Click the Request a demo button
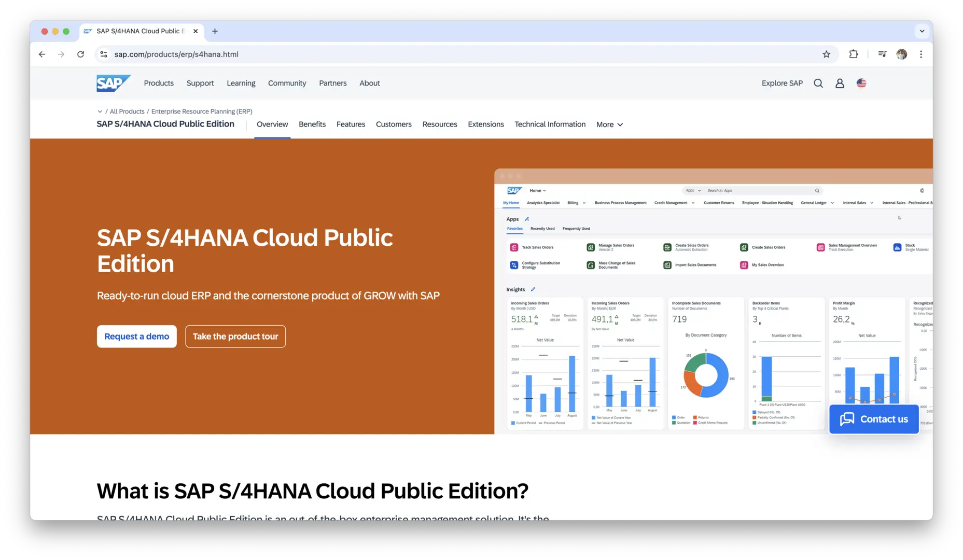This screenshot has height=560, width=963. coord(137,337)
